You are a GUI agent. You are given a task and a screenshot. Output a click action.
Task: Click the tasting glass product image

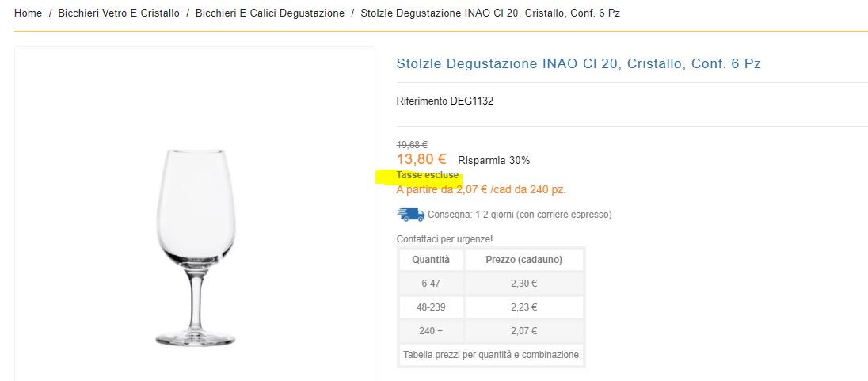[196, 248]
